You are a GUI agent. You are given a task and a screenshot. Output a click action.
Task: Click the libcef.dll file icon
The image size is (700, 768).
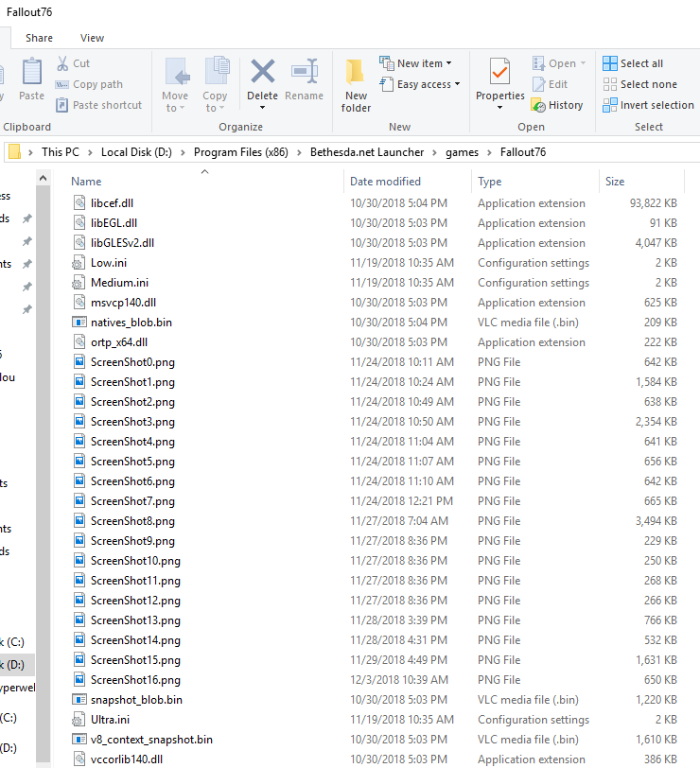(79, 202)
